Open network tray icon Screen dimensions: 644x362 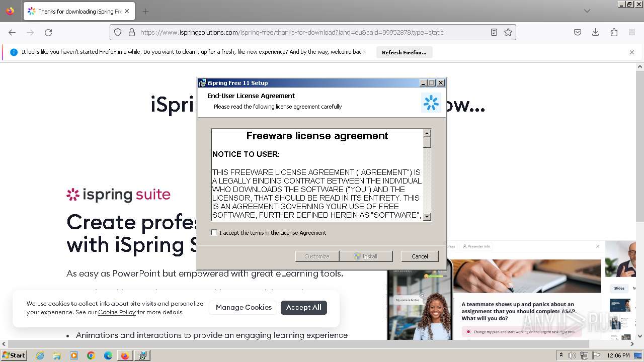(x=584, y=355)
